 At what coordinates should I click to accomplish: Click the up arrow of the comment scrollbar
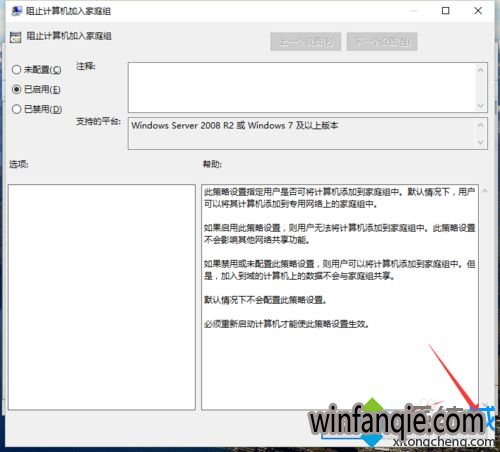point(480,70)
